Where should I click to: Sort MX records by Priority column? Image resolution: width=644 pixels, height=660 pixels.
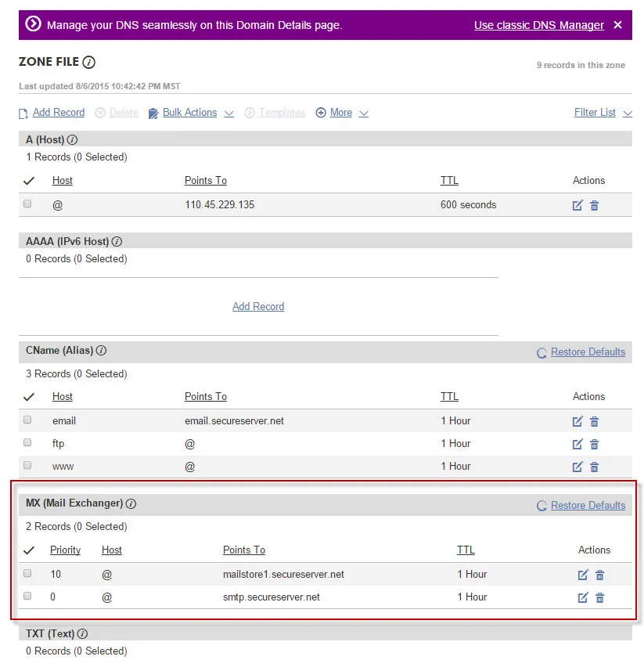65,550
